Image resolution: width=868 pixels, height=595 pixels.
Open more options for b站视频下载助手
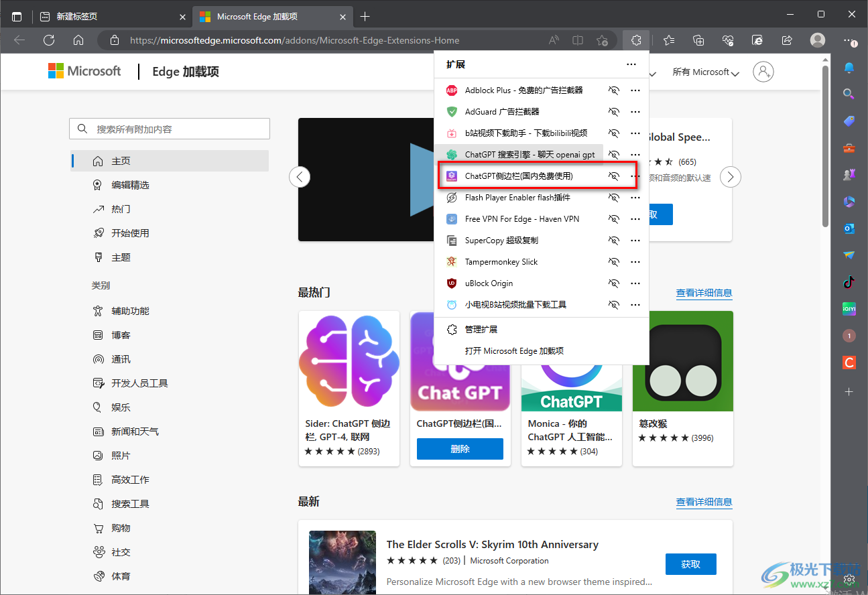635,133
